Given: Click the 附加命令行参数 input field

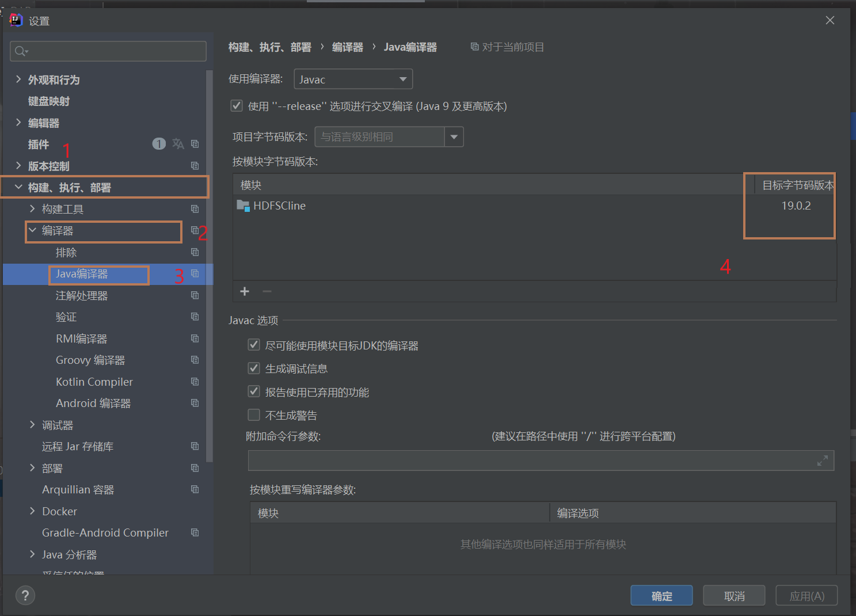Looking at the screenshot, I should [541, 461].
